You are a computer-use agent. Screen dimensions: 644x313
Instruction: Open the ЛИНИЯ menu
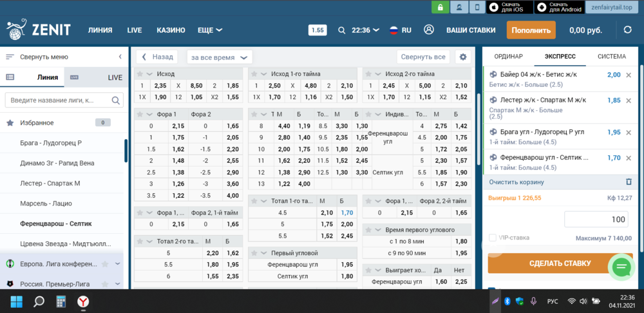[x=100, y=30]
